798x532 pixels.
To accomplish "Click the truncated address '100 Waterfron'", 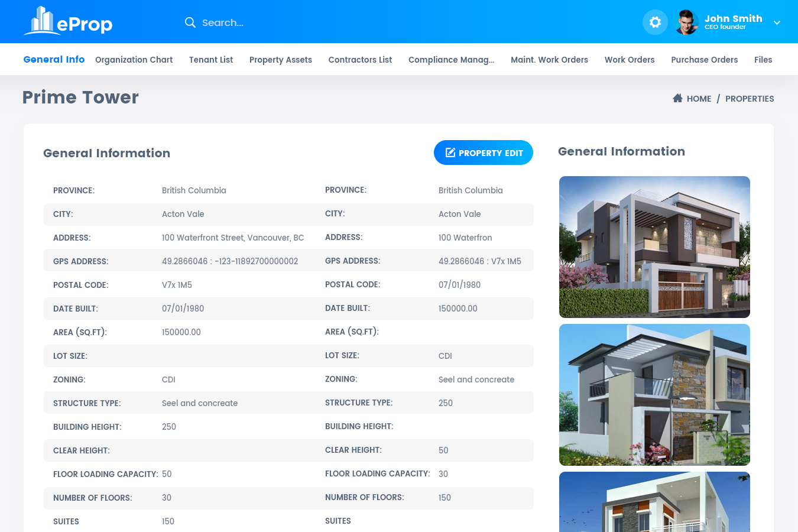I will click(465, 238).
